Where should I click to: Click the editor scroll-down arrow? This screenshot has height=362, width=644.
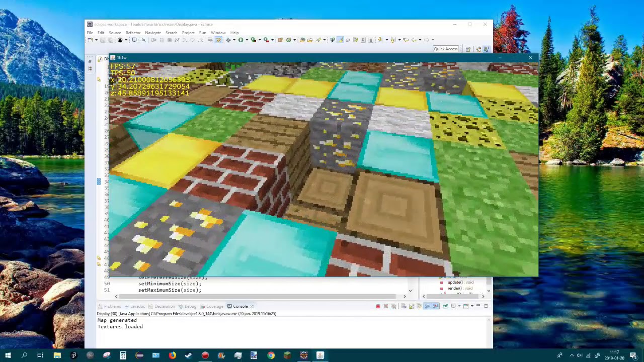tap(410, 291)
